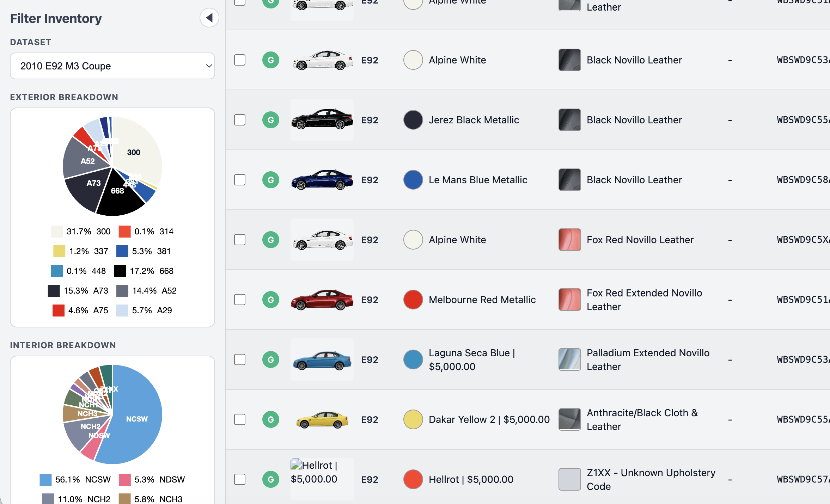The image size is (830, 504).
Task: Click the "5.3% 381" exterior legend entry
Action: (144, 251)
